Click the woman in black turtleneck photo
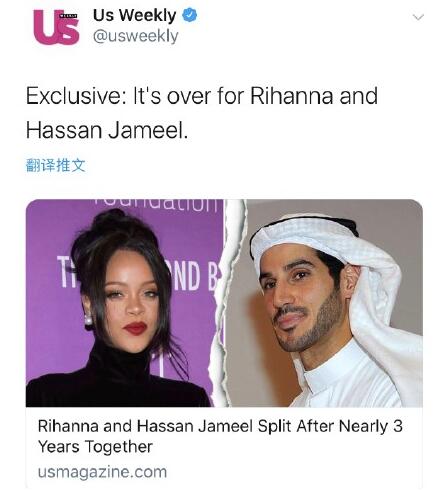 (124, 303)
